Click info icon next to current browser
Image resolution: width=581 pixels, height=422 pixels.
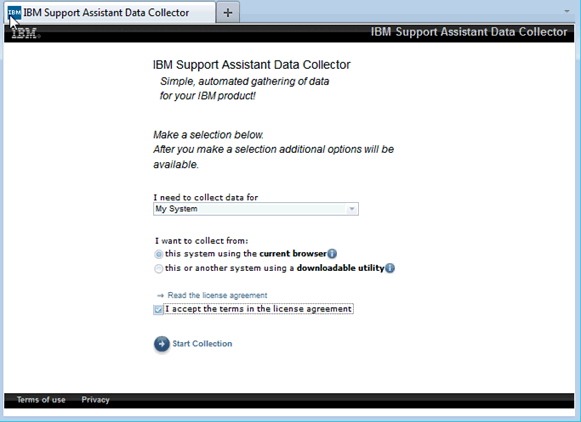(332, 254)
